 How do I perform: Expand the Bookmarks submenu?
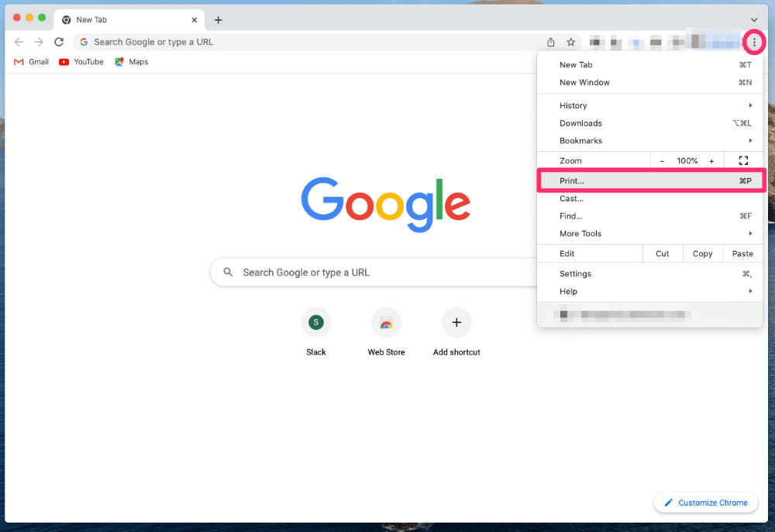[x=649, y=141]
